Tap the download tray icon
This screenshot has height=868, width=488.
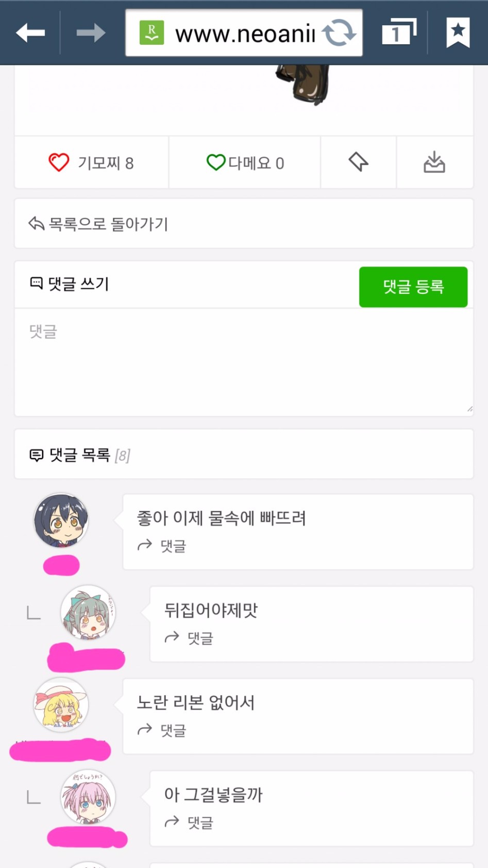click(x=434, y=162)
